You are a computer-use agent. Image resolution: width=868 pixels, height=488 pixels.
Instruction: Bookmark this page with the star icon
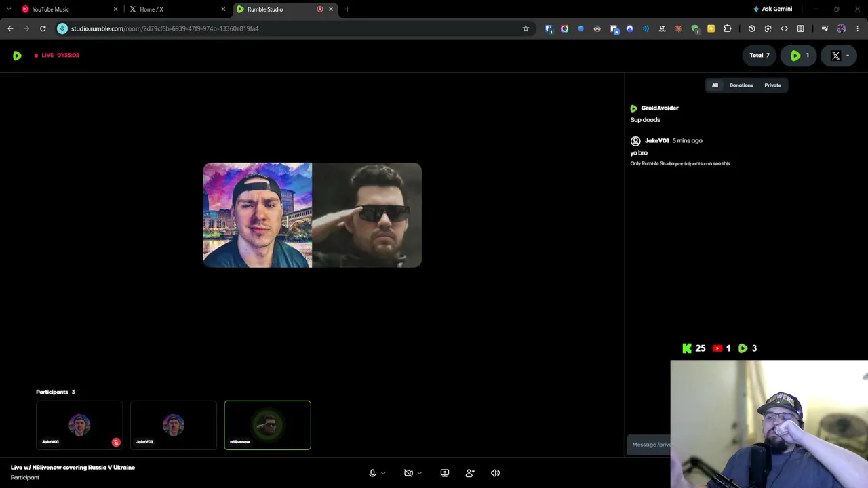coord(526,28)
